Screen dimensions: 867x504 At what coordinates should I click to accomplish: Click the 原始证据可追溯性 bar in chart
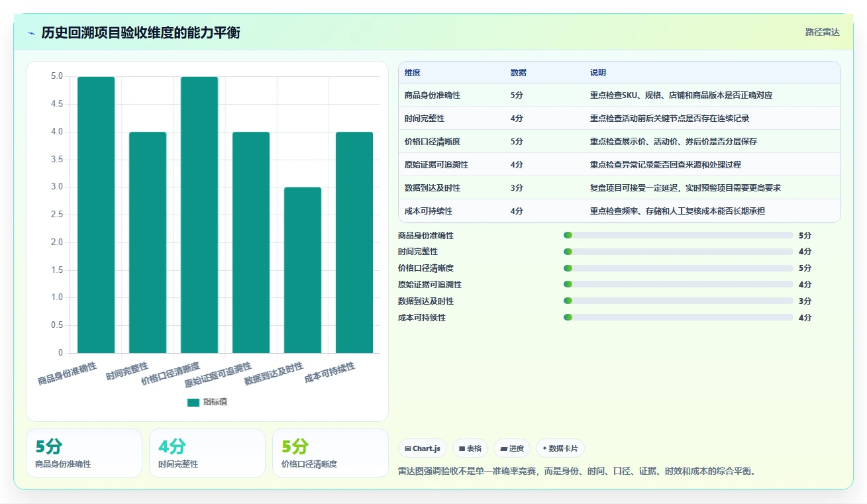coord(251,242)
